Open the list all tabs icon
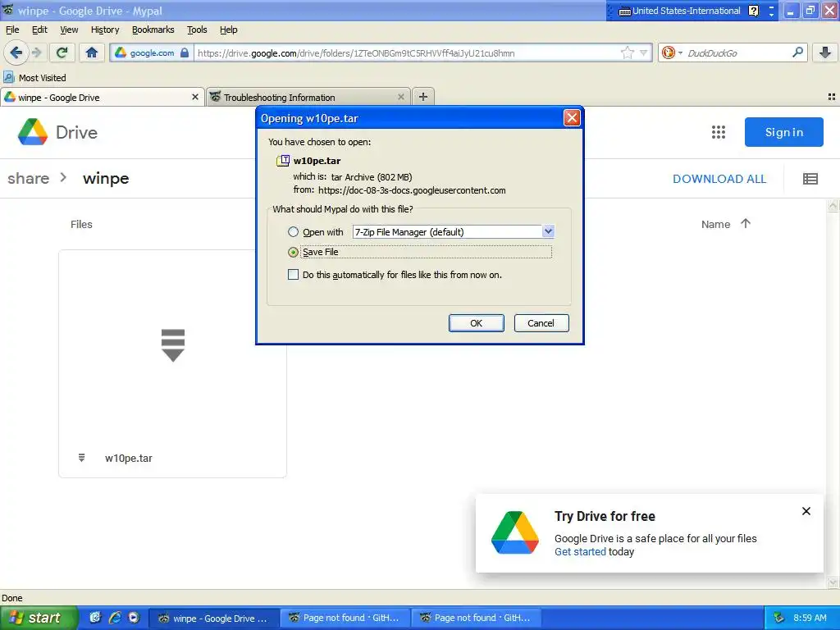The height and width of the screenshot is (630, 840). click(x=832, y=97)
